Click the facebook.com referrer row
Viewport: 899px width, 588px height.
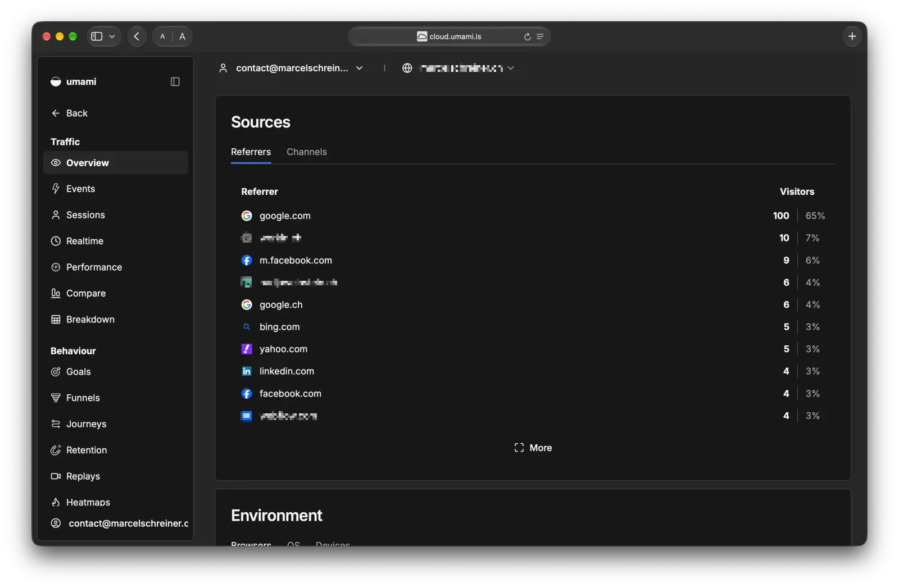[x=533, y=394]
